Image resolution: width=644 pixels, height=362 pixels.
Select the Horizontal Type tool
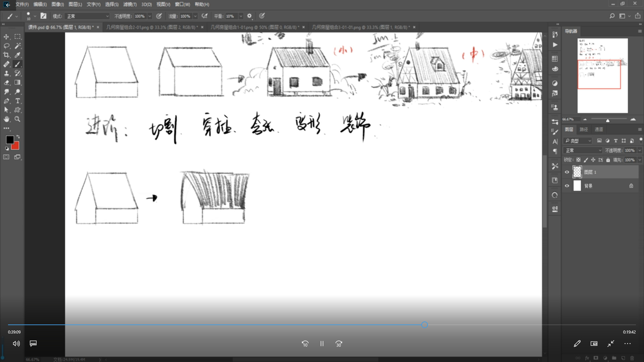coord(17,101)
